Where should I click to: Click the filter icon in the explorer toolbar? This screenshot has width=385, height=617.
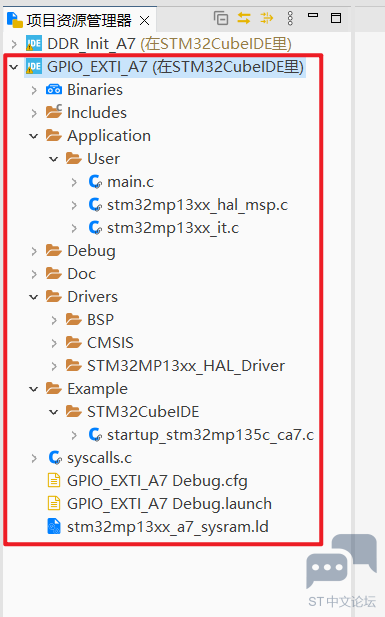tap(267, 18)
